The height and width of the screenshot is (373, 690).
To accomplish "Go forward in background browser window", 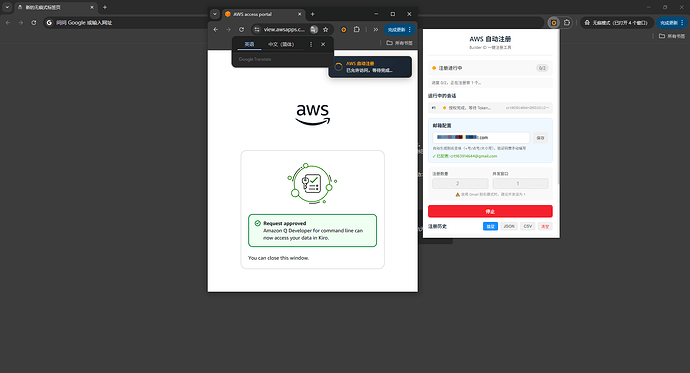I will [x=21, y=22].
